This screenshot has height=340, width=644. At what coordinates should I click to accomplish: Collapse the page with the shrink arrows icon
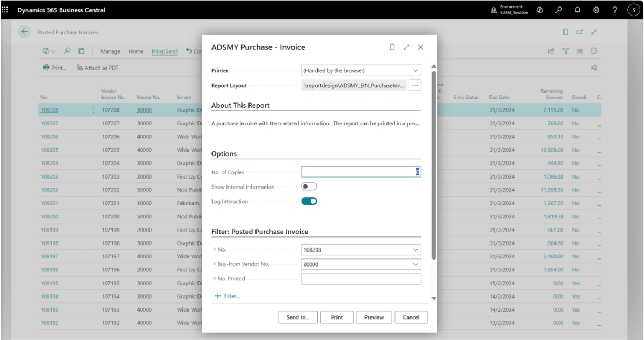pos(594,32)
